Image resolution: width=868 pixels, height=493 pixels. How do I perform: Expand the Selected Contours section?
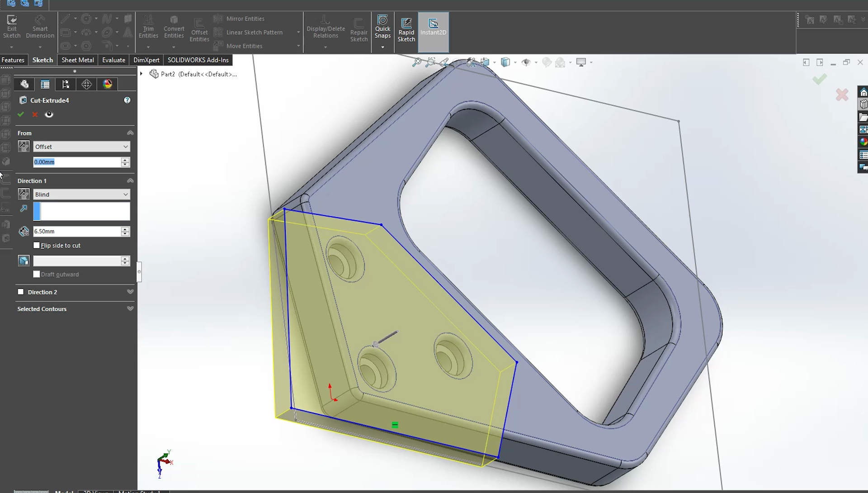tap(130, 308)
